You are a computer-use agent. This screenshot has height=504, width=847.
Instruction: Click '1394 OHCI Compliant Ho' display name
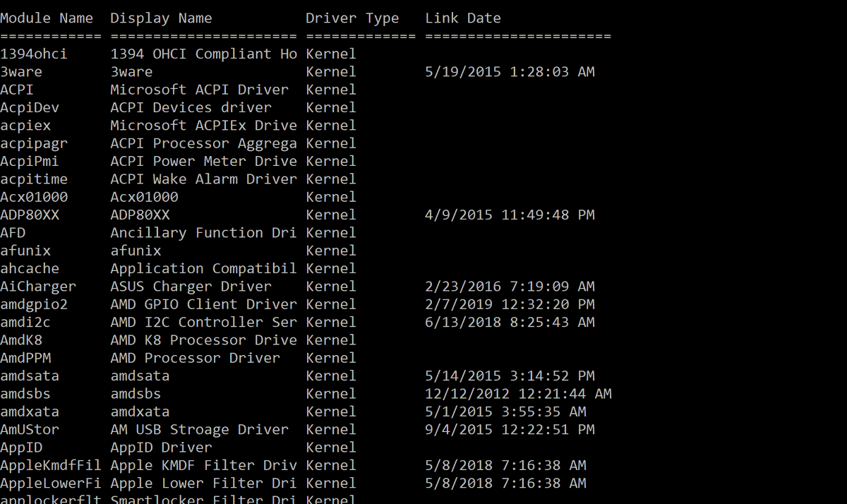click(x=203, y=54)
